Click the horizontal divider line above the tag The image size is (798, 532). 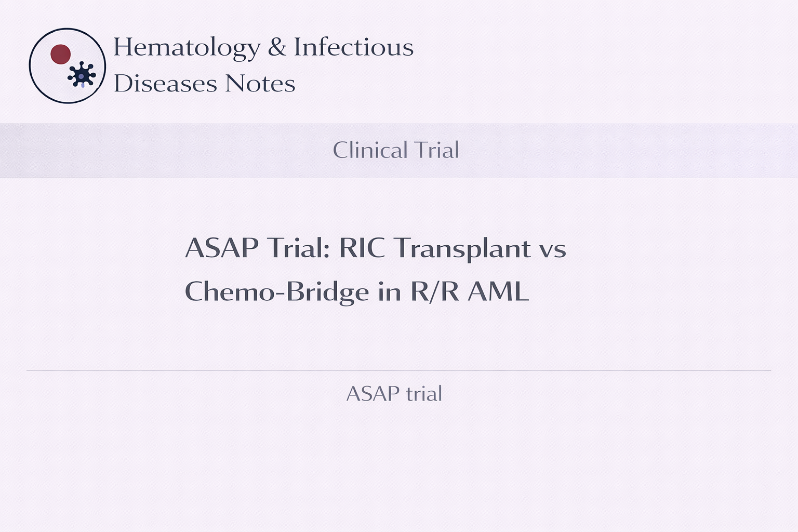click(x=399, y=371)
